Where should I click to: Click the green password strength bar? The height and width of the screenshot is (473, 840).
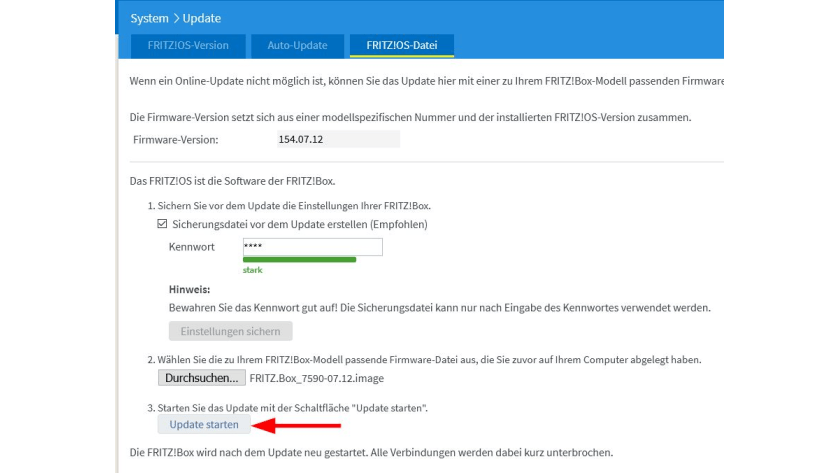299,260
